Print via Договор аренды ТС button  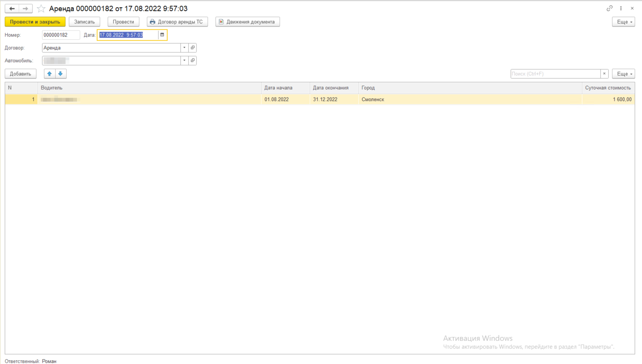177,22
